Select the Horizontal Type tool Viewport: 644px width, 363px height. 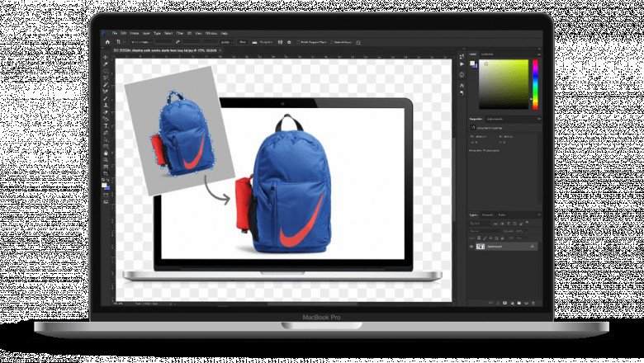106,126
